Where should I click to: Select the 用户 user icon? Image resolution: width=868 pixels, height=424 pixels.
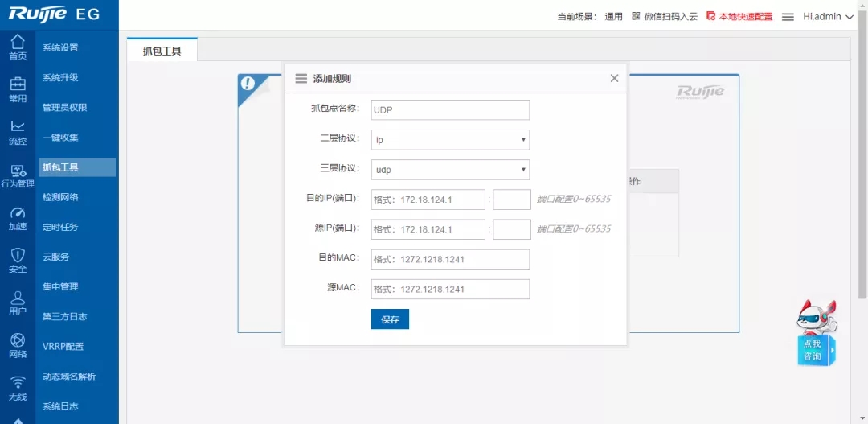[18, 299]
